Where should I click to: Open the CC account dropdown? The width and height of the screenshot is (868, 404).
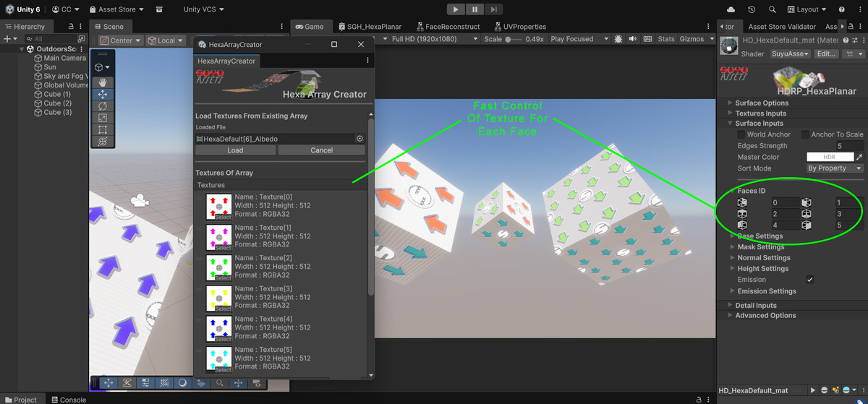coord(66,9)
